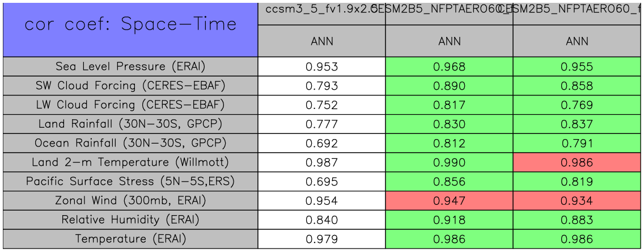The height and width of the screenshot is (252, 644).
Task: Click the Zonal Wind (300mb, ERAI) label
Action: [x=130, y=200]
